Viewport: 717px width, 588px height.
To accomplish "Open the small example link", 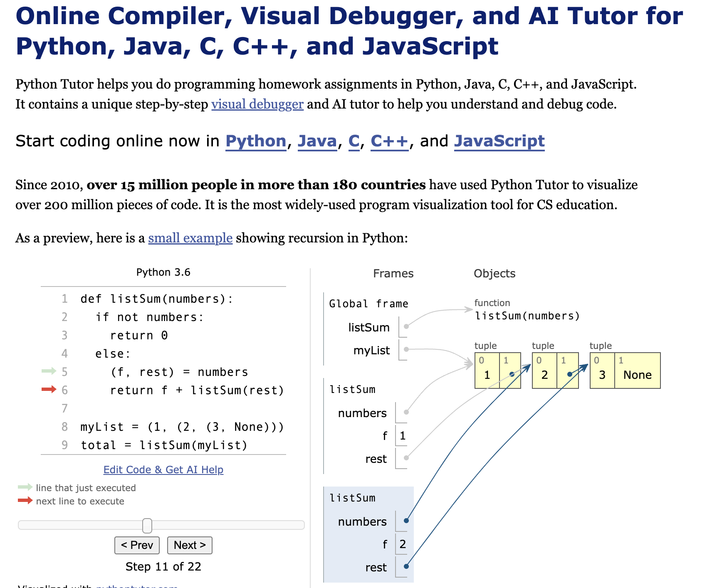I will point(190,238).
